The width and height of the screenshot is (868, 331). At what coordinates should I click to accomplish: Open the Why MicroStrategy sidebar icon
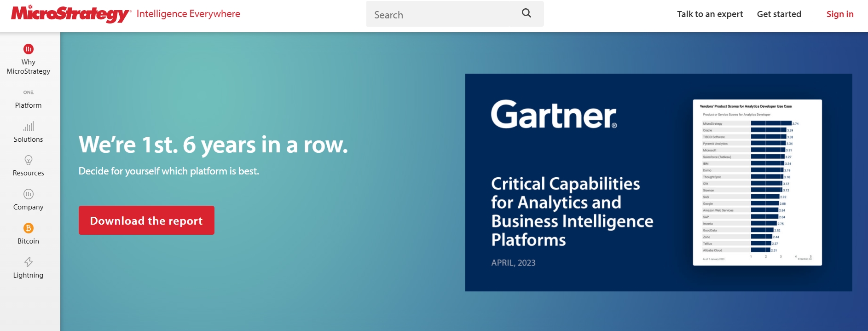[29, 49]
